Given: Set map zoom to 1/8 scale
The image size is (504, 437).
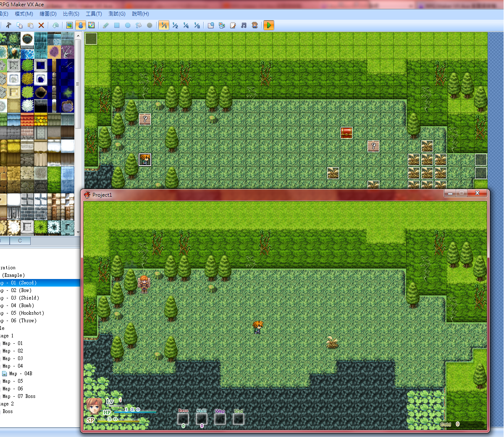Looking at the screenshot, I should pos(197,25).
